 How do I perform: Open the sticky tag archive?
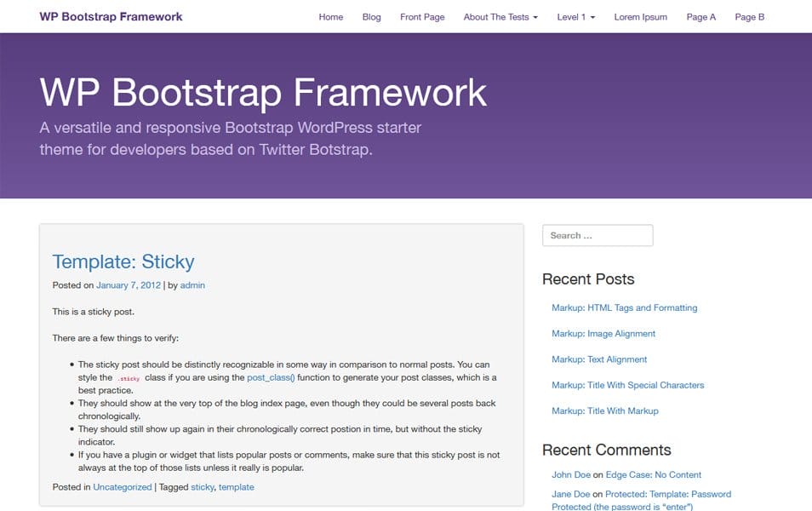[x=202, y=486]
